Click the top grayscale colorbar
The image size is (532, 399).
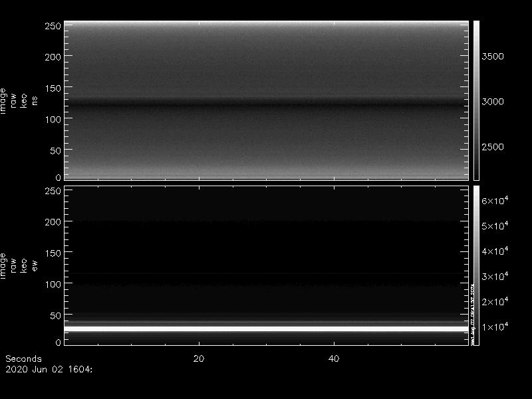point(476,100)
